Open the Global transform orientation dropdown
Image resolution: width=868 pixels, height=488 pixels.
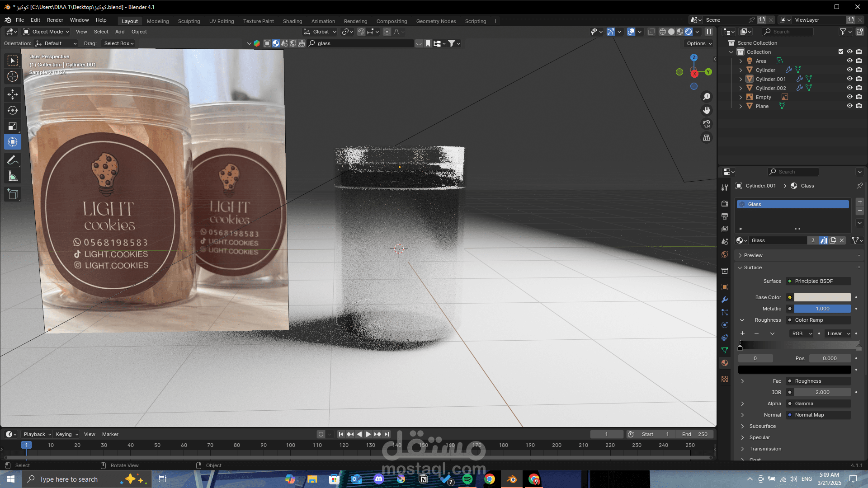(321, 32)
